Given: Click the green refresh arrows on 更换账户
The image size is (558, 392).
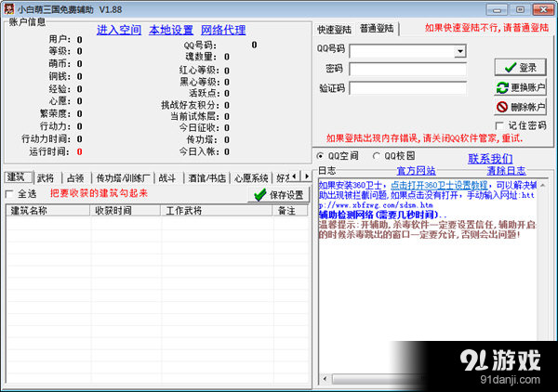Looking at the screenshot, I should (502, 87).
